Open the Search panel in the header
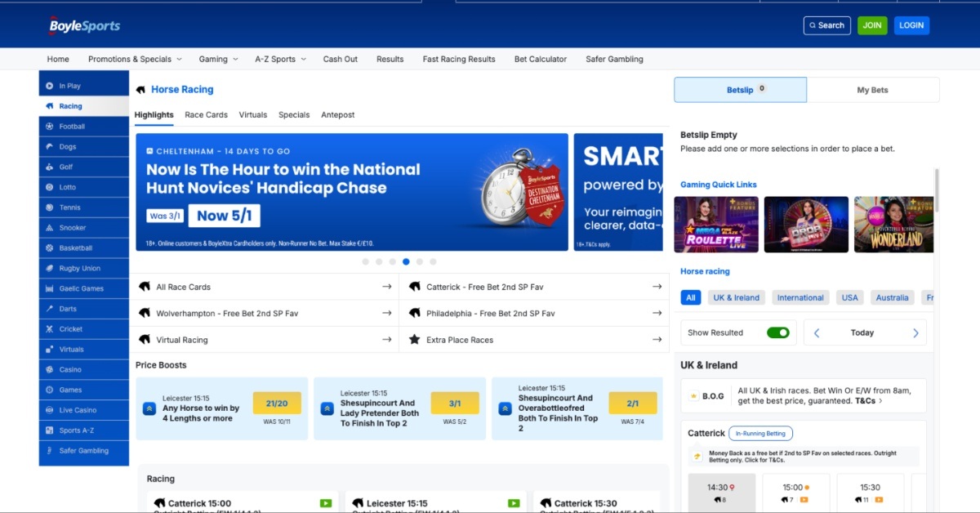 point(826,25)
